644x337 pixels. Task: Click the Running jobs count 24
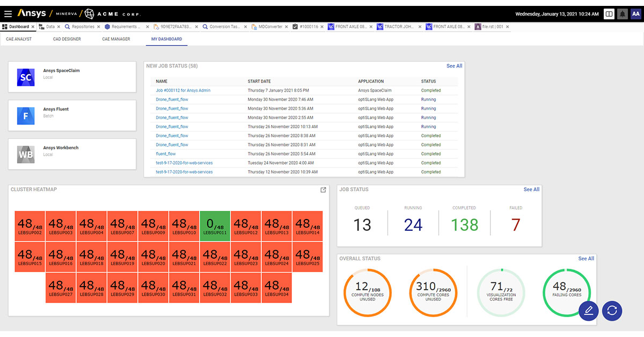point(413,225)
